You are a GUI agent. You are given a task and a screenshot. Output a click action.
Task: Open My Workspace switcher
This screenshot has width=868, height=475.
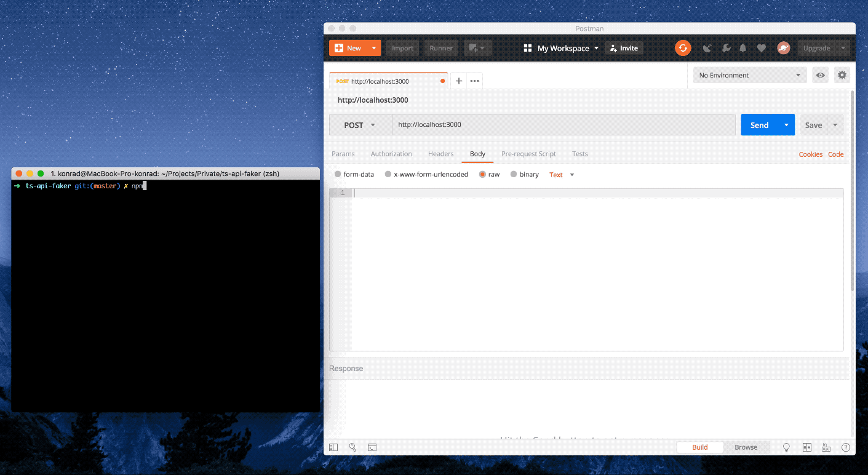pyautogui.click(x=561, y=48)
